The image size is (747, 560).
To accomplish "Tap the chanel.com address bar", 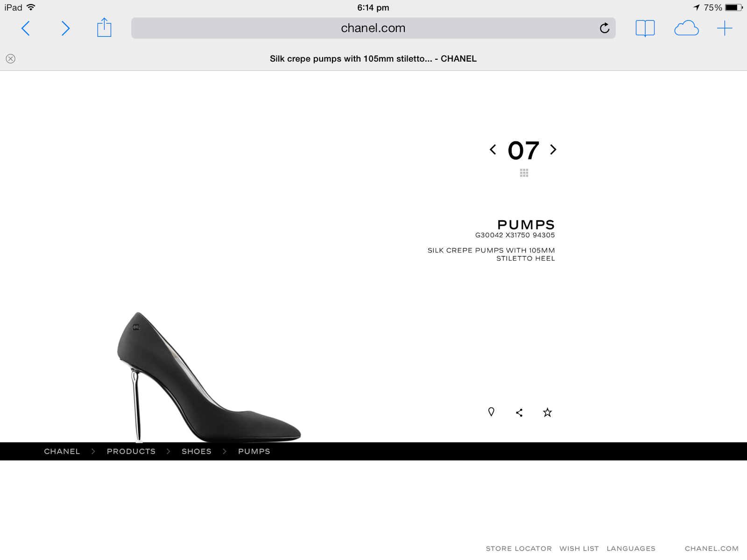I will pyautogui.click(x=373, y=28).
